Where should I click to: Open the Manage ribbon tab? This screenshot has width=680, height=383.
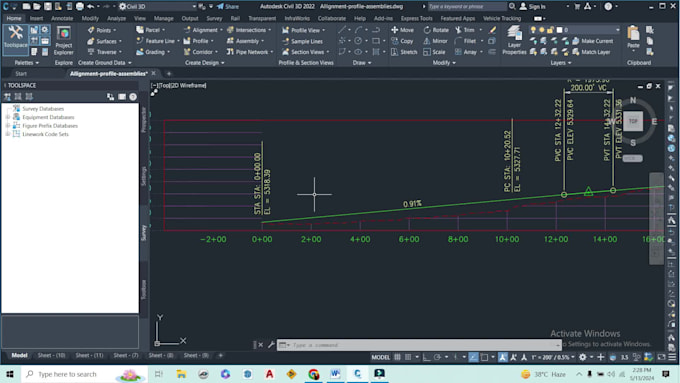(163, 18)
